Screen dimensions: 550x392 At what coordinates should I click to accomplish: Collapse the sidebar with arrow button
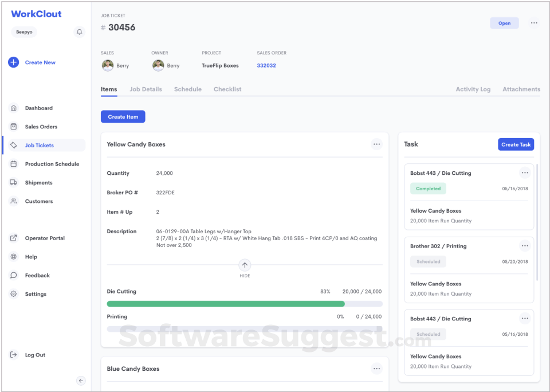[81, 381]
